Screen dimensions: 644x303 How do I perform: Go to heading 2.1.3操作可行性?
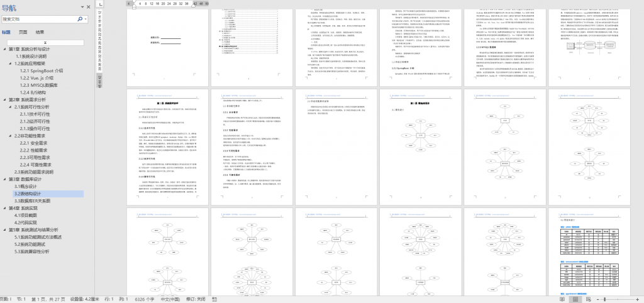click(35, 128)
